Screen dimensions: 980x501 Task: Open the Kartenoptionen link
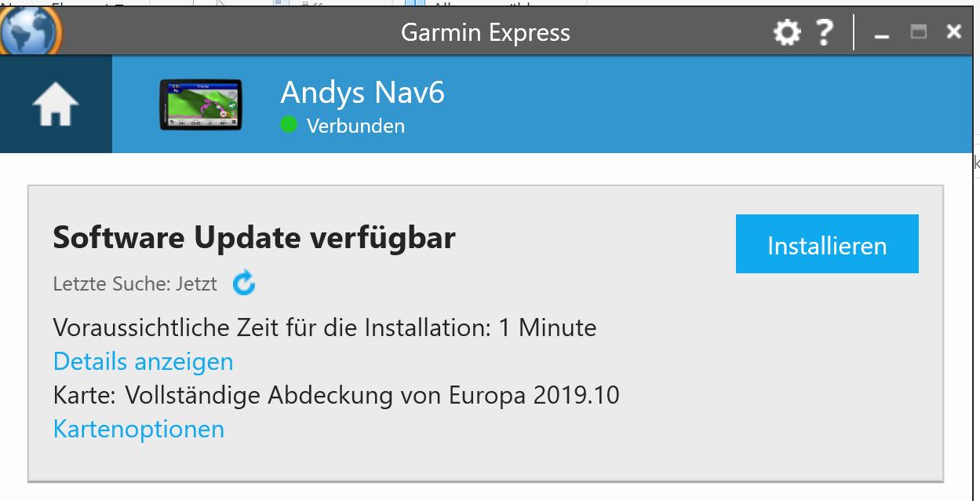139,429
